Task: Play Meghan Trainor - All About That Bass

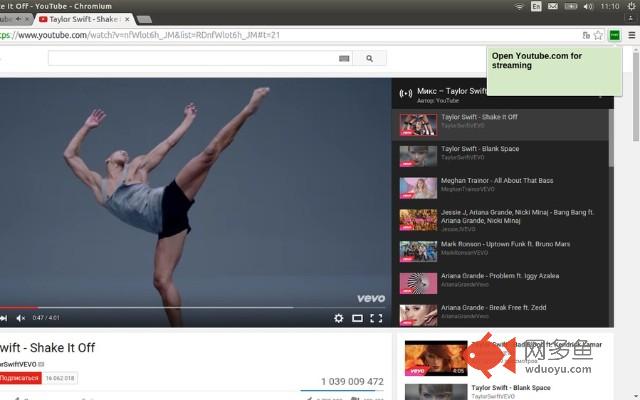Action: pyautogui.click(x=500, y=188)
